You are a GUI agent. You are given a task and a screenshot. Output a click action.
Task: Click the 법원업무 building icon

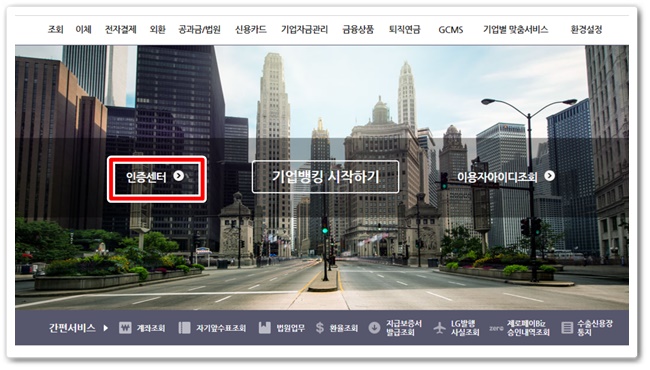click(264, 328)
